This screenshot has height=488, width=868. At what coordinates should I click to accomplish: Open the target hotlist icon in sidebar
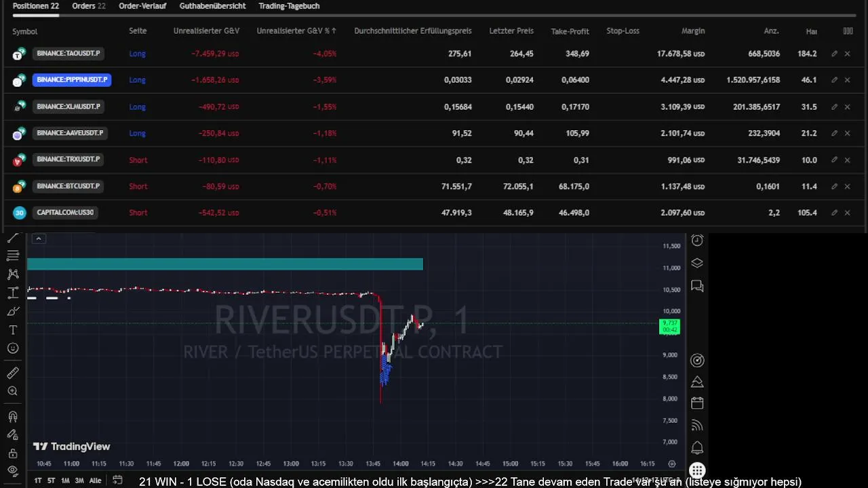click(697, 361)
